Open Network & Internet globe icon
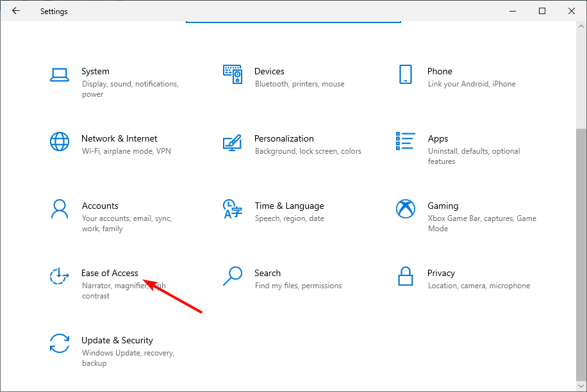Viewport: 587px width, 392px height. pyautogui.click(x=60, y=142)
